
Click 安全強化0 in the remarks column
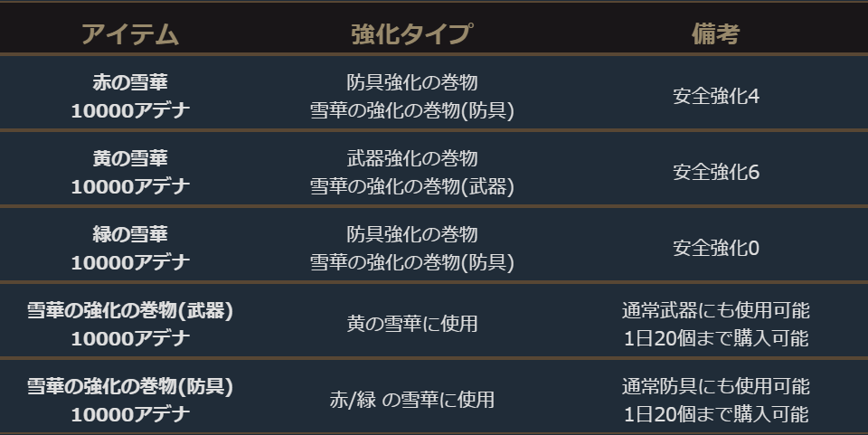pyautogui.click(x=715, y=248)
